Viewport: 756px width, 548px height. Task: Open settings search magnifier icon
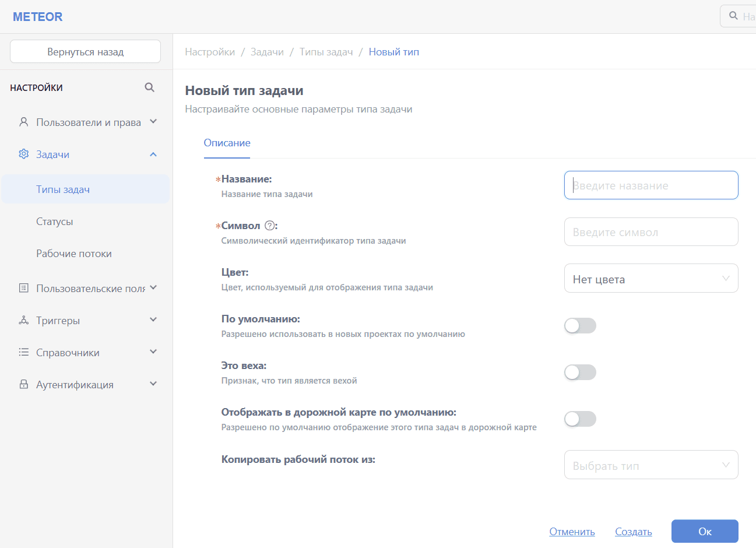[x=150, y=87]
